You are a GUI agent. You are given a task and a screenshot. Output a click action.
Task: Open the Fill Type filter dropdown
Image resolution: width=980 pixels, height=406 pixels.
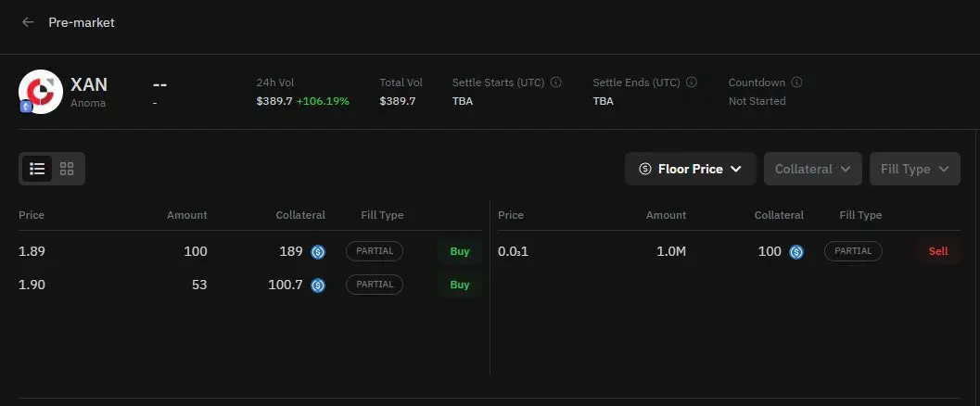pos(914,169)
